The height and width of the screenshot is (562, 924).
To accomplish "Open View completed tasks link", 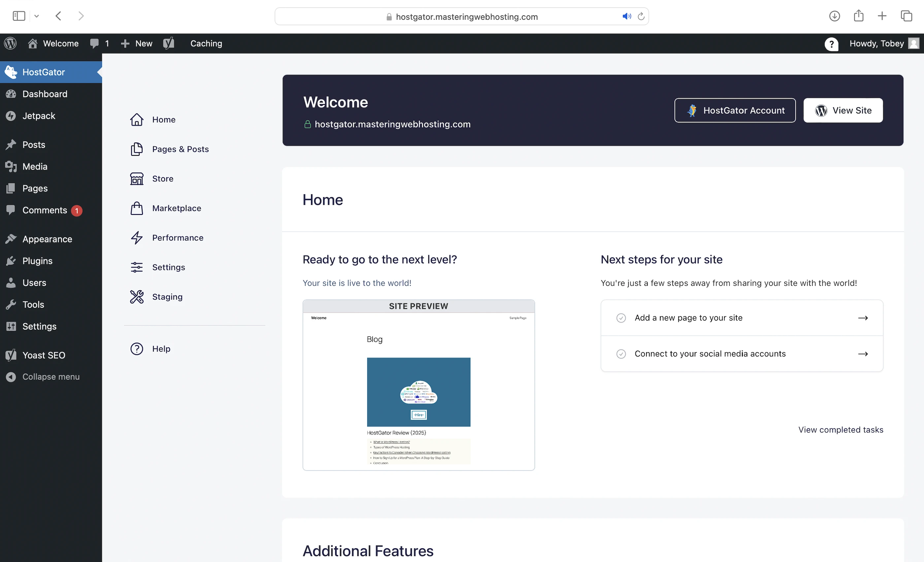I will [x=841, y=429].
